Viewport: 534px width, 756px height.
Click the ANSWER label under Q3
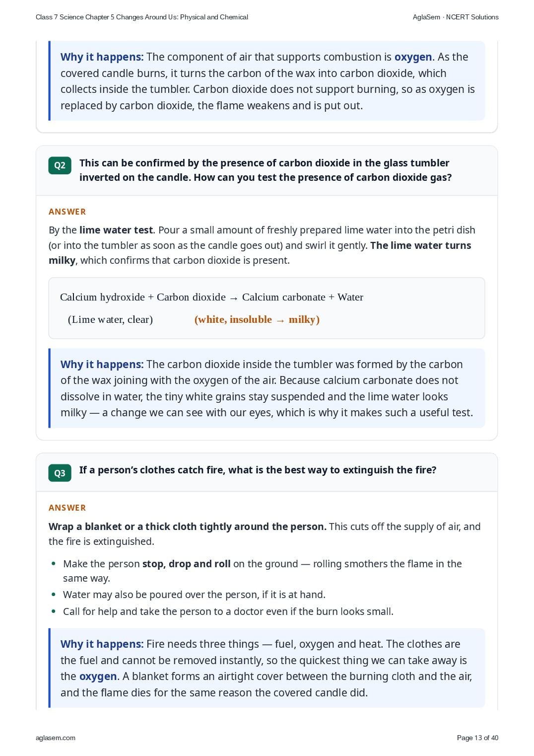point(67,508)
